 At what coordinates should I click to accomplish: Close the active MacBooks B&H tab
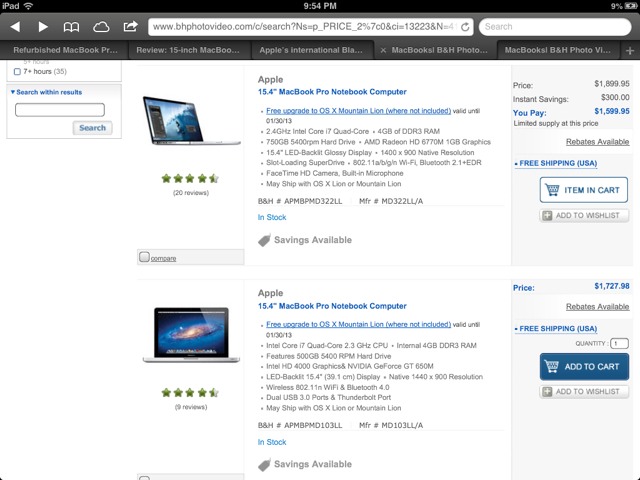(383, 50)
